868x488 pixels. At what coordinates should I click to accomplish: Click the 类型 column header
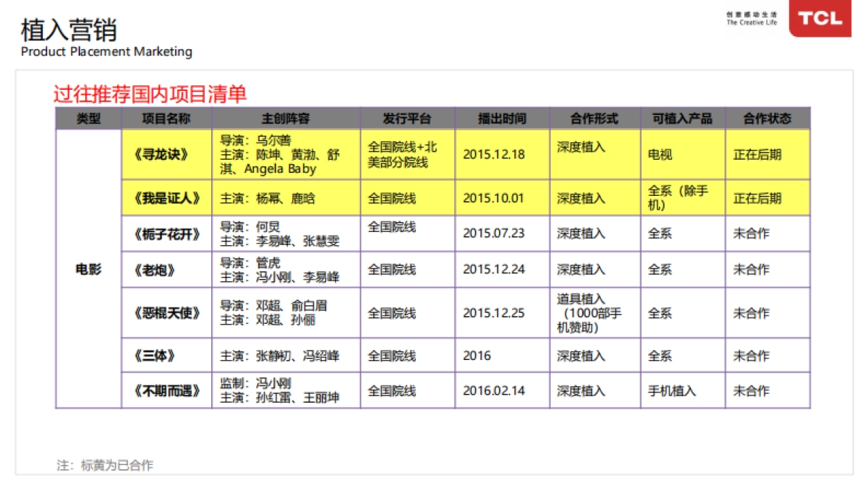coord(88,119)
